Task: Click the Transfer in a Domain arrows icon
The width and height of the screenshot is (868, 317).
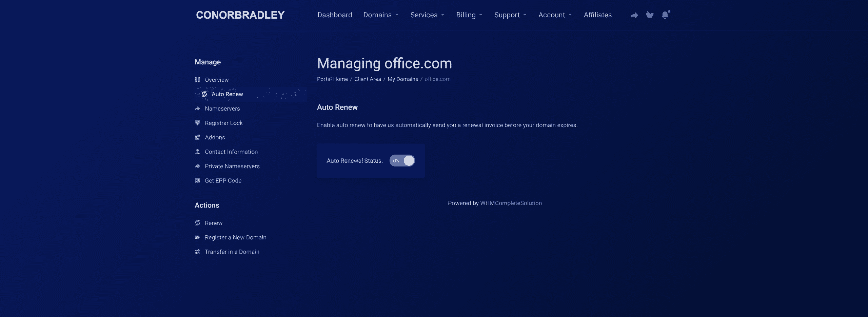Action: tap(197, 252)
